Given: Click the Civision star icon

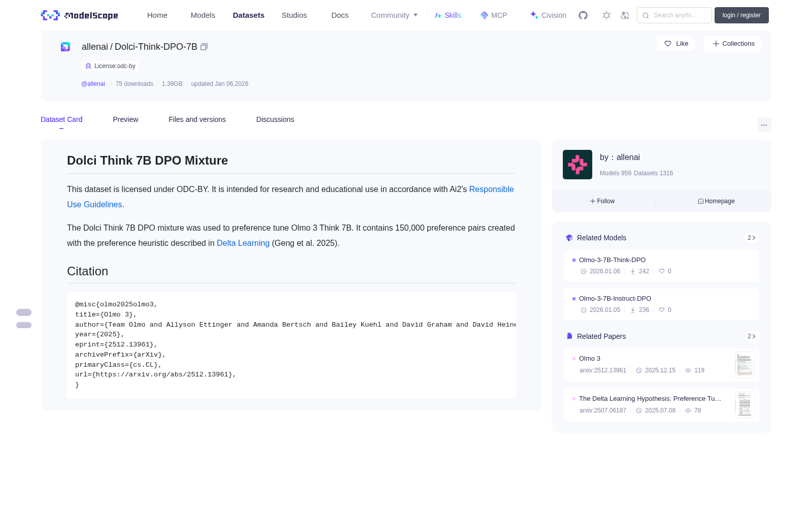Looking at the screenshot, I should click(x=534, y=15).
